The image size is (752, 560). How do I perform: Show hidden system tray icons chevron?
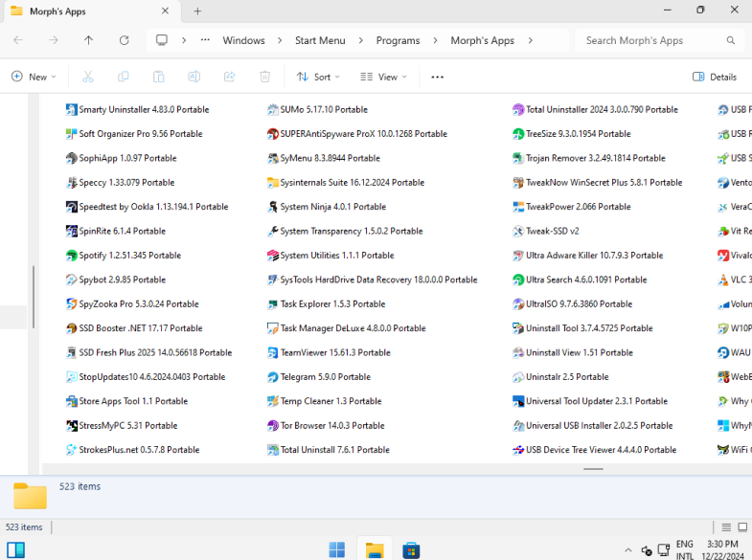tap(628, 550)
